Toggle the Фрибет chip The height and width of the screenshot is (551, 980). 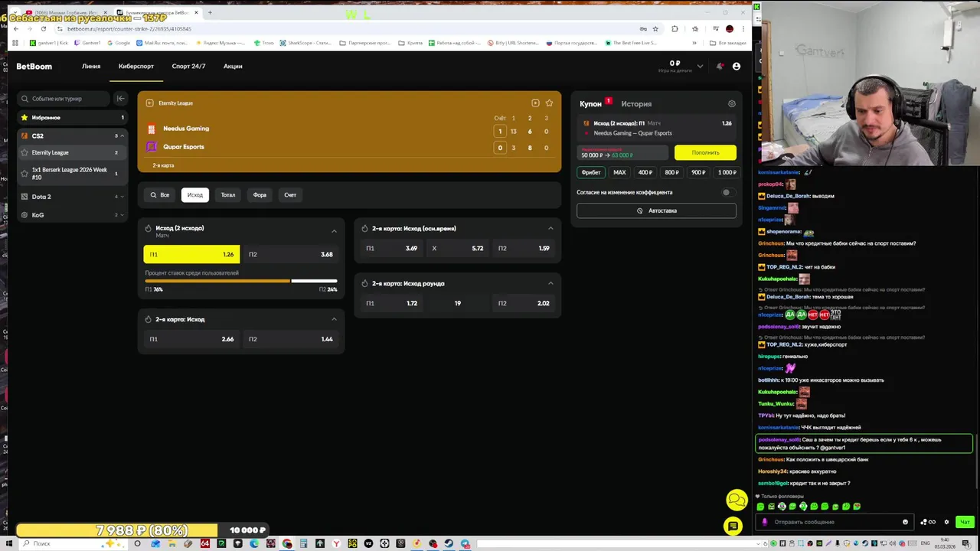tap(591, 173)
